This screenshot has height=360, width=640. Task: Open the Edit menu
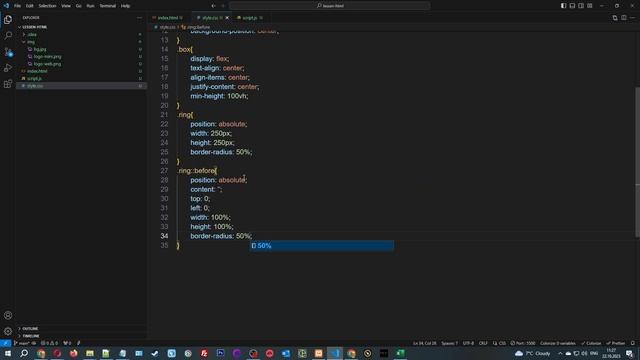point(29,6)
